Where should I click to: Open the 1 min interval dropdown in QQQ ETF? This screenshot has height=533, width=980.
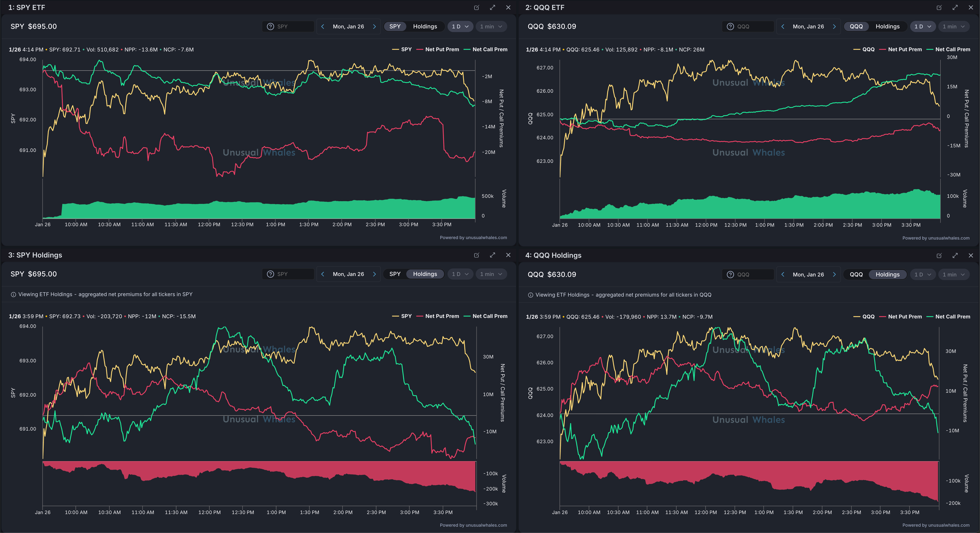953,27
